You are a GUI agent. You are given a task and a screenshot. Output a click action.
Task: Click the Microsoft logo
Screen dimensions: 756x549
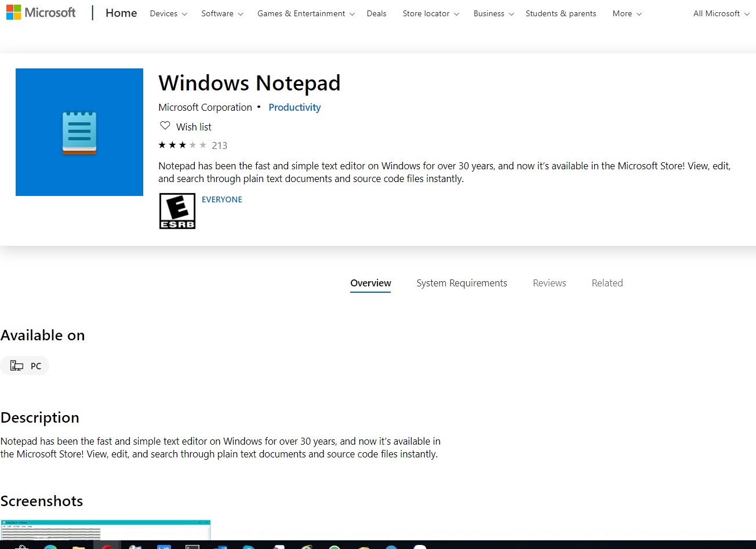pos(41,12)
